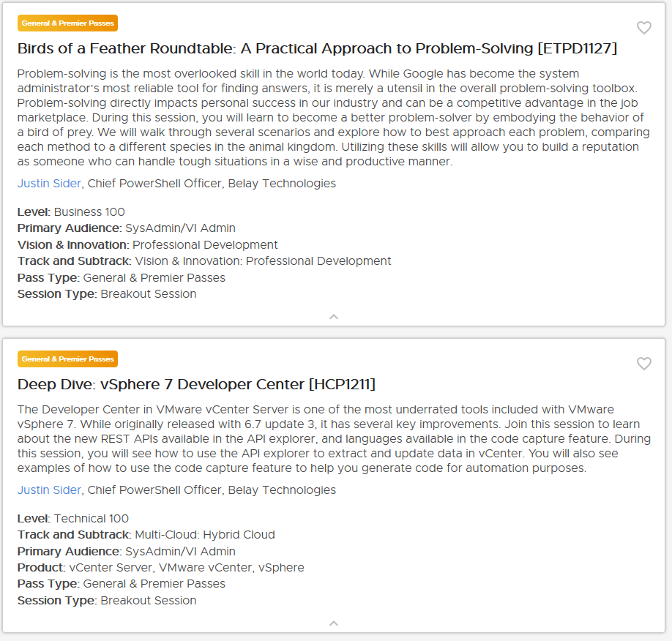The height and width of the screenshot is (641, 672).
Task: Open Justin Sider link under the Deep Dive session
Action: [50, 490]
